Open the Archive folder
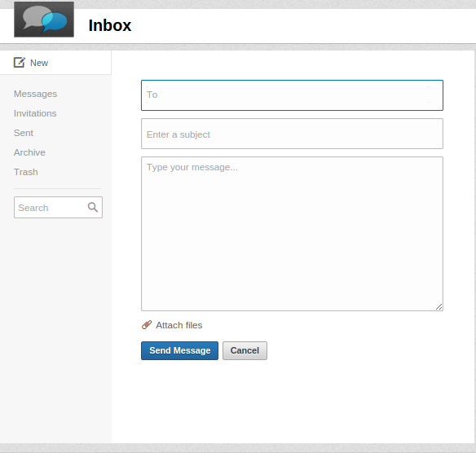The height and width of the screenshot is (453, 476). 29,152
